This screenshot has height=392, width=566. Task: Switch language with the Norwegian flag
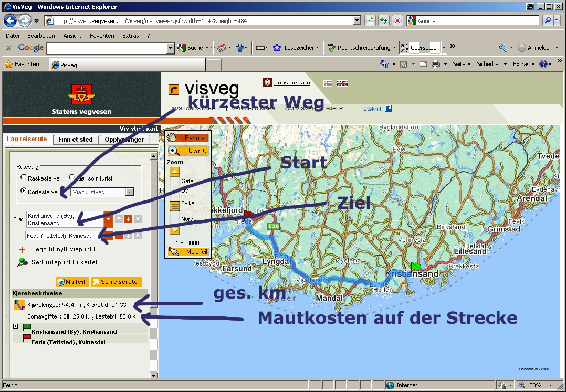tap(328, 83)
